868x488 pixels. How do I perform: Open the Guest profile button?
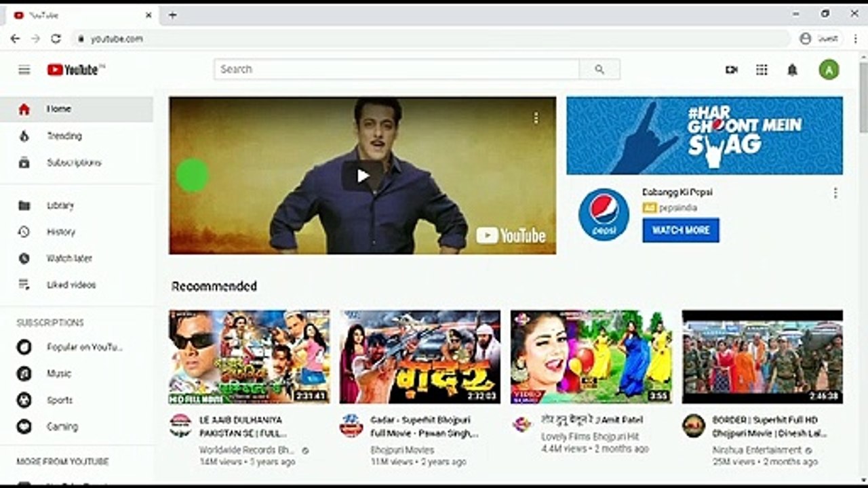tap(819, 39)
